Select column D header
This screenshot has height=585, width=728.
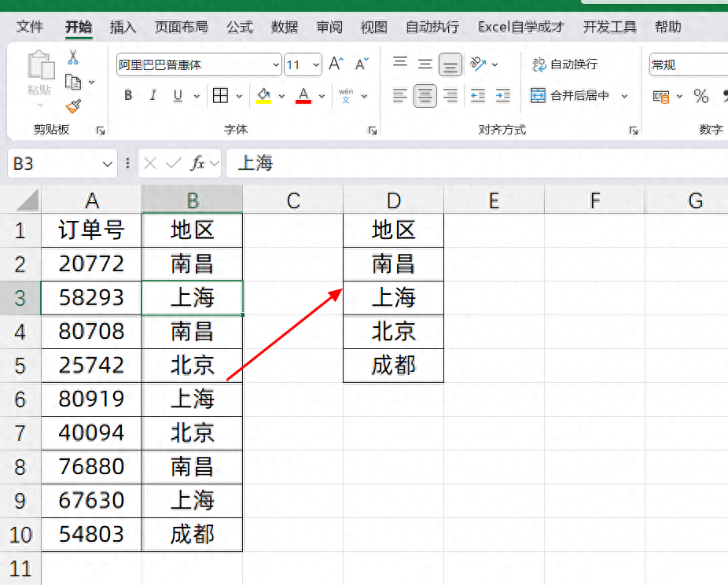pyautogui.click(x=393, y=200)
